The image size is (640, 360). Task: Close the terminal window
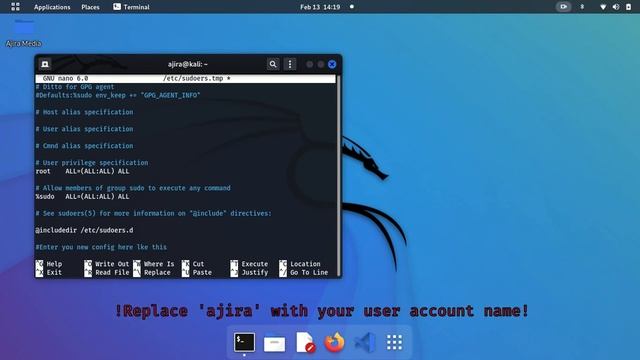coord(332,64)
